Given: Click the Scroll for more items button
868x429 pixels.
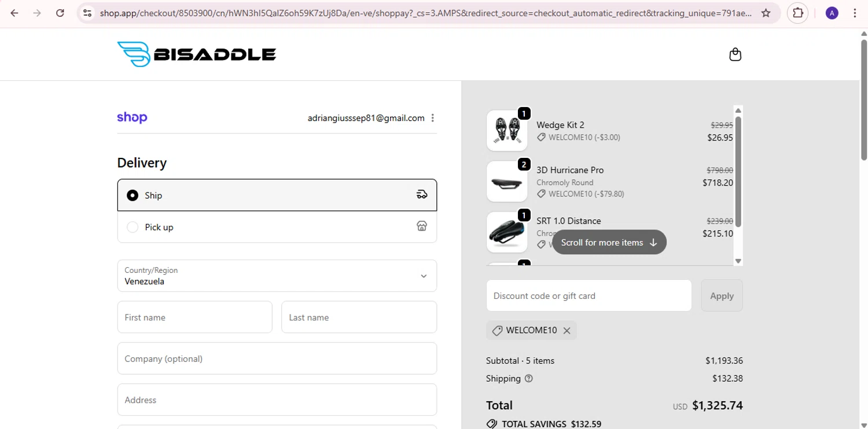Looking at the screenshot, I should (x=609, y=242).
